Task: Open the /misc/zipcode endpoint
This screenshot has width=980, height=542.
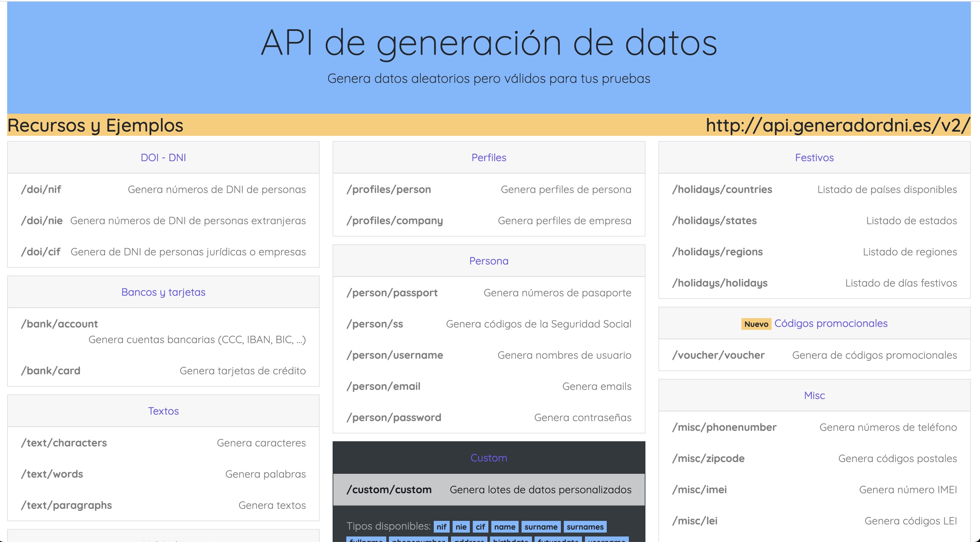Action: 709,458
